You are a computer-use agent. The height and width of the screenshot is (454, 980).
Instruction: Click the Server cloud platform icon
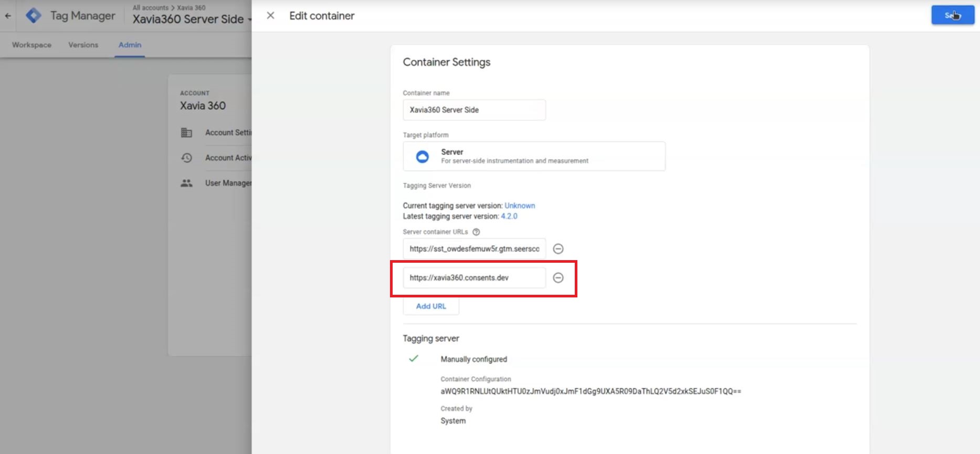(422, 157)
